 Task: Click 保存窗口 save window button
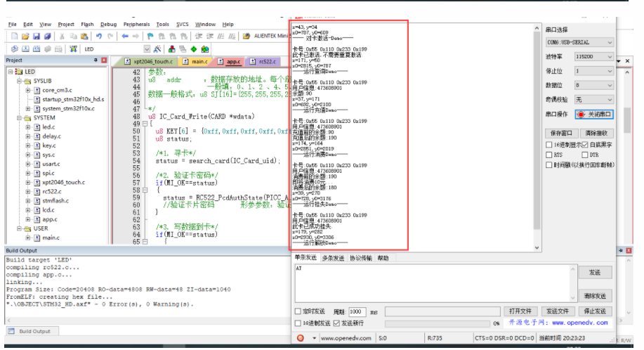coord(561,133)
